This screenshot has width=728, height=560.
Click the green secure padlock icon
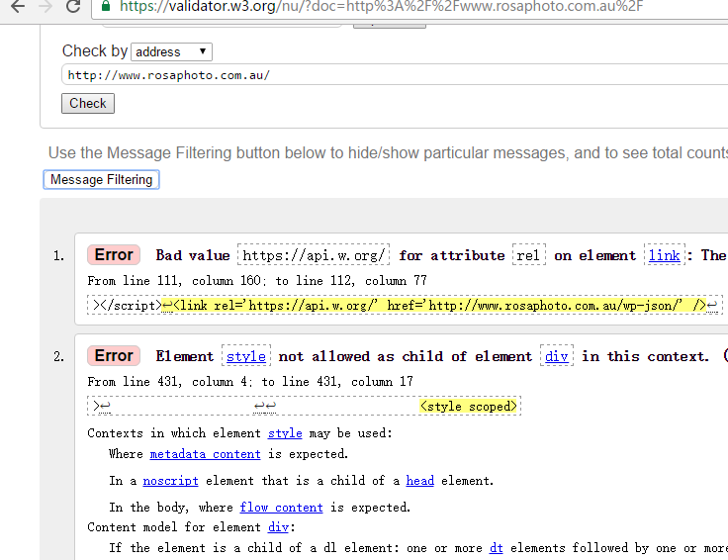point(106,6)
